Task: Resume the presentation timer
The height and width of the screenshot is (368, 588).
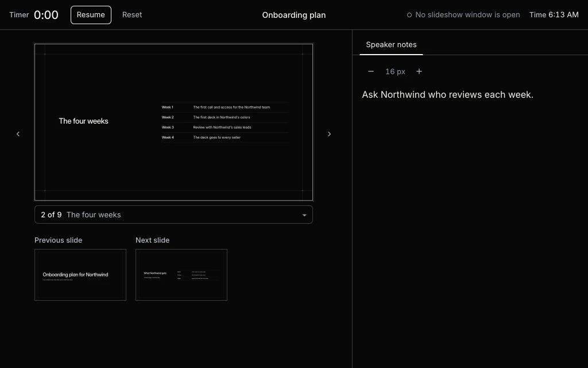Action: point(91,15)
